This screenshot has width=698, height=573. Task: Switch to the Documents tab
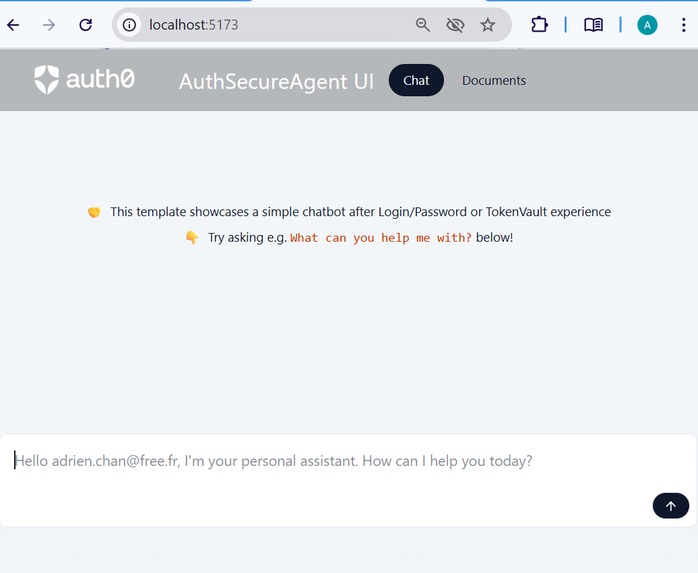494,81
